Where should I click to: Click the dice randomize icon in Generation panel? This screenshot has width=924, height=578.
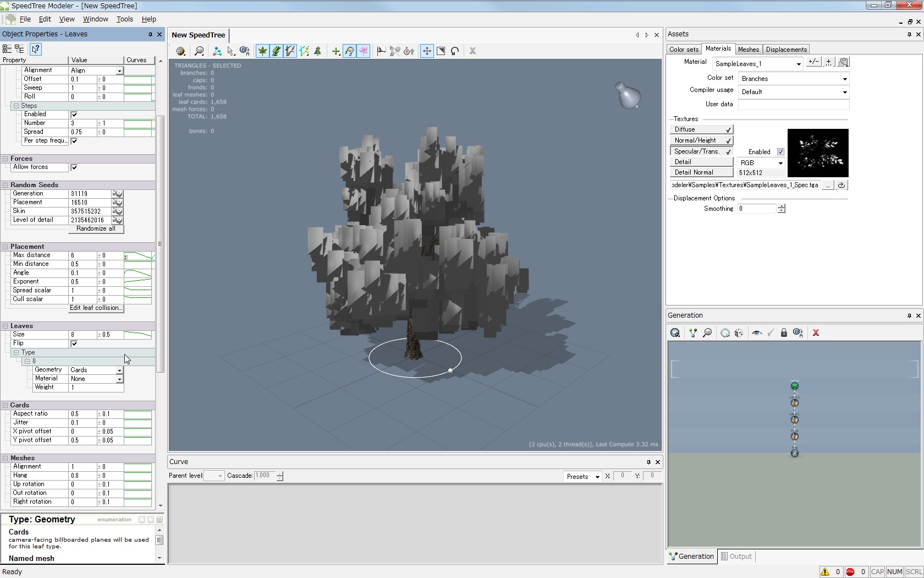739,333
